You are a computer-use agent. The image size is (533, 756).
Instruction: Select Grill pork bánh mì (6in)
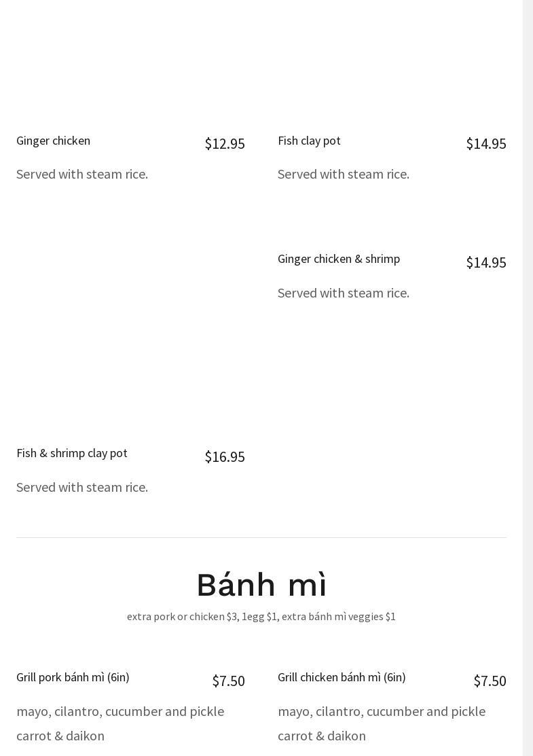click(x=73, y=677)
